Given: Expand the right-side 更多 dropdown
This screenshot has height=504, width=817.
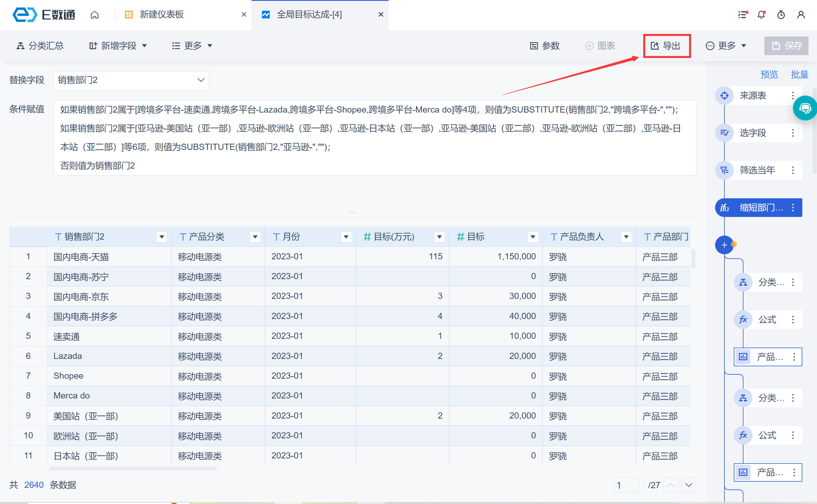Looking at the screenshot, I should coord(726,46).
